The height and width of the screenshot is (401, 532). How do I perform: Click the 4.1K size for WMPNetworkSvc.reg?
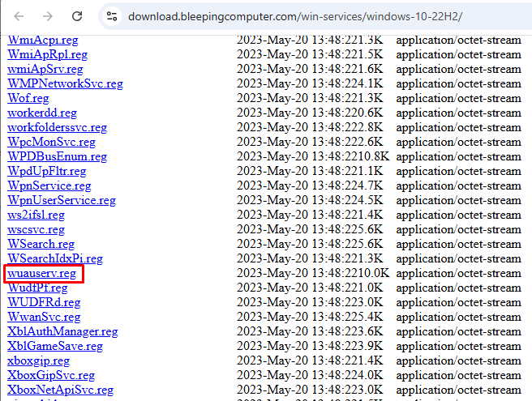click(x=370, y=83)
